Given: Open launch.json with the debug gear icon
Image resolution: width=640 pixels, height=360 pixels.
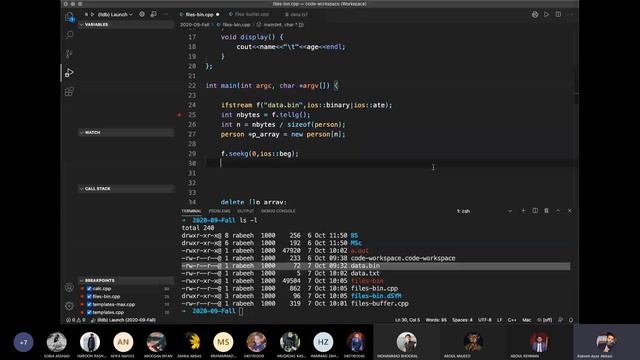Looking at the screenshot, I should pyautogui.click(x=142, y=14).
